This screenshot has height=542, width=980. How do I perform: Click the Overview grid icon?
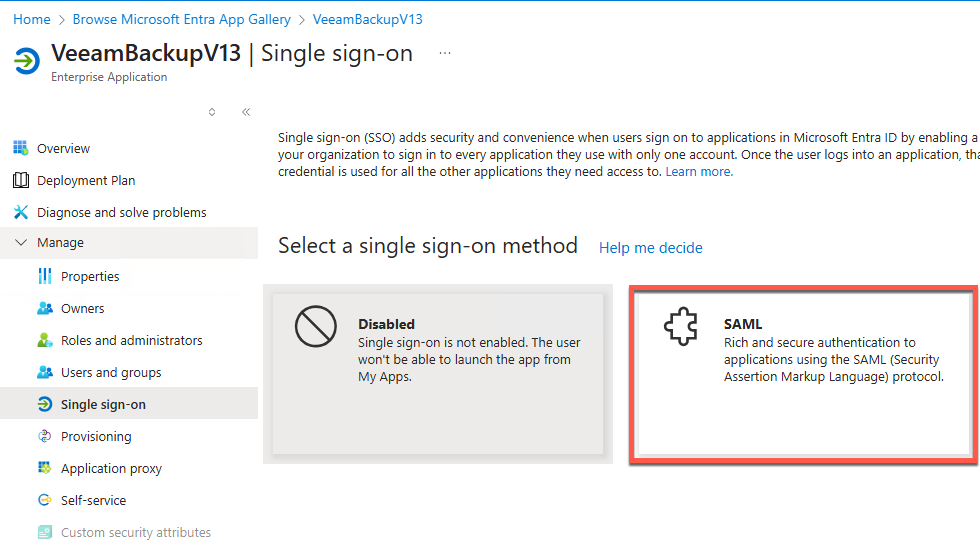(20, 148)
